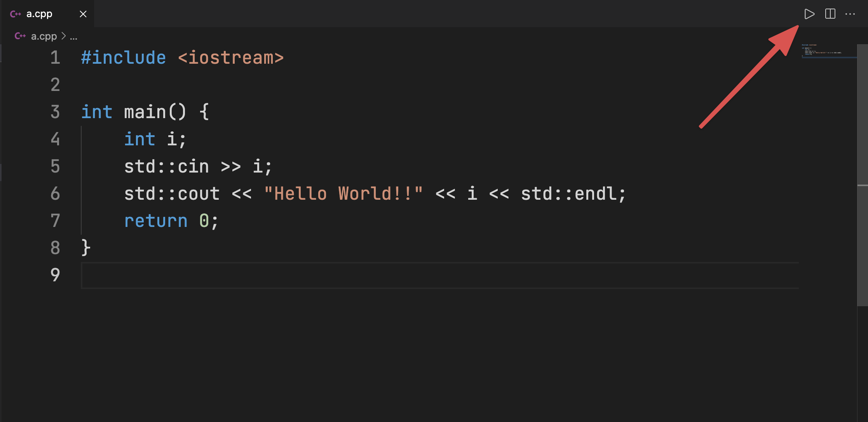Click the main function name
The height and width of the screenshot is (422, 868).
tap(145, 112)
